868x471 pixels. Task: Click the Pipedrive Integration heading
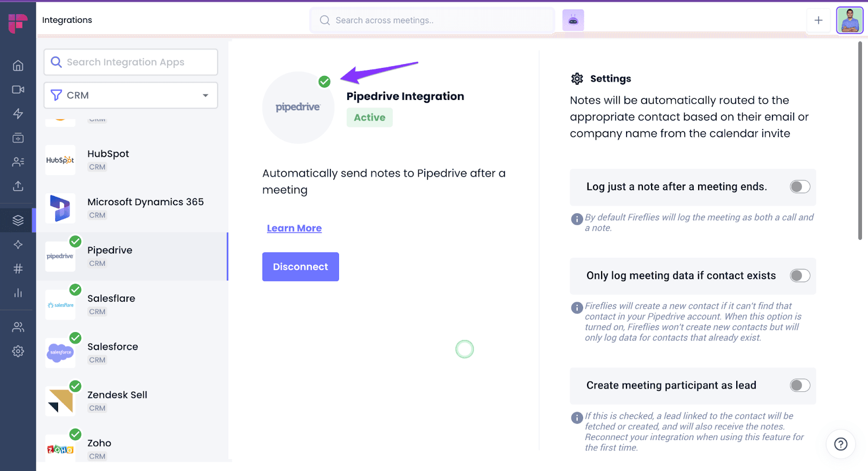405,96
